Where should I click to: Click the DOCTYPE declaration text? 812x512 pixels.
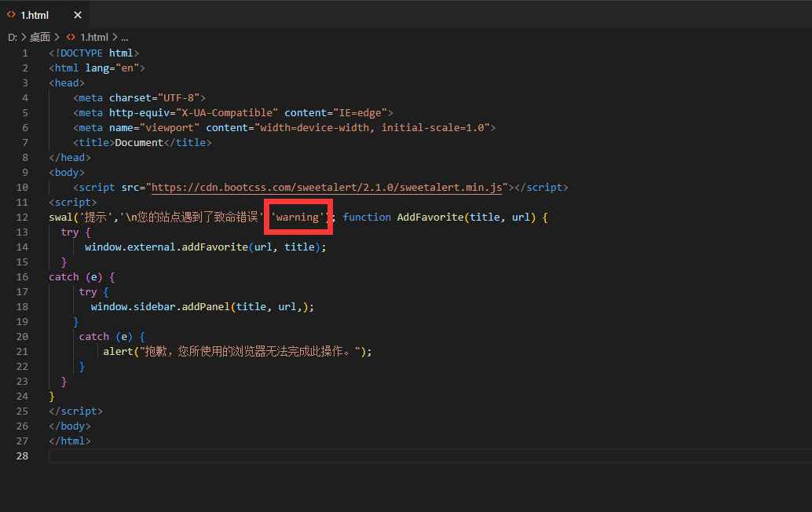(93, 53)
